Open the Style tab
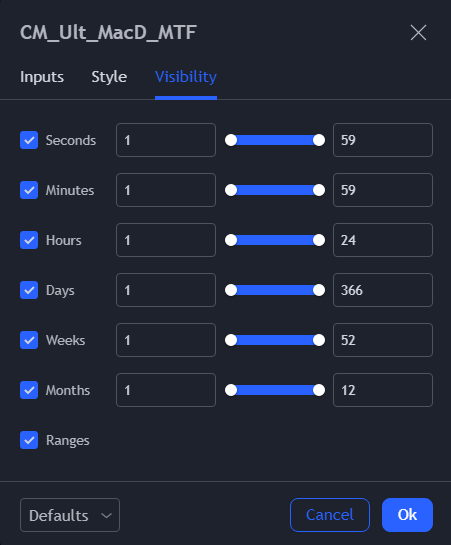 [x=109, y=77]
